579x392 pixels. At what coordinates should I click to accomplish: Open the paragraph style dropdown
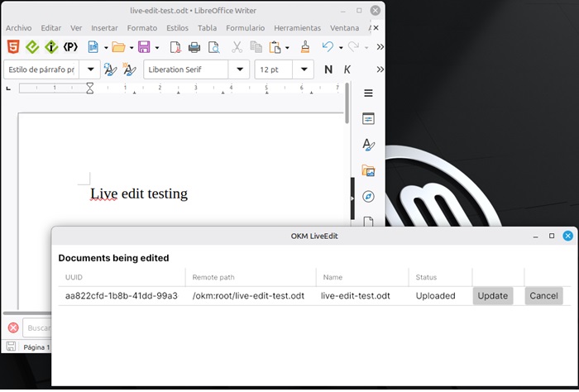[90, 69]
